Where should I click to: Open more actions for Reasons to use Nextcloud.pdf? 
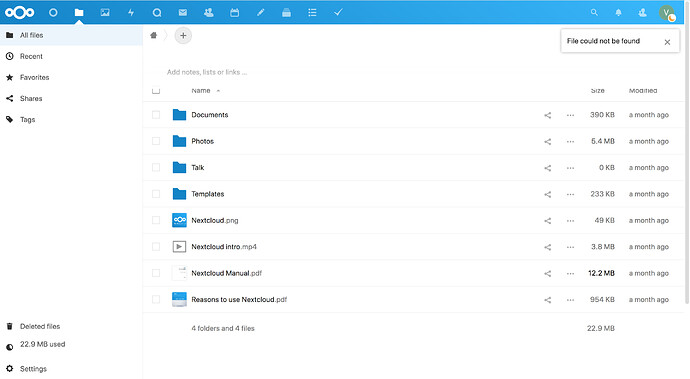coord(570,300)
